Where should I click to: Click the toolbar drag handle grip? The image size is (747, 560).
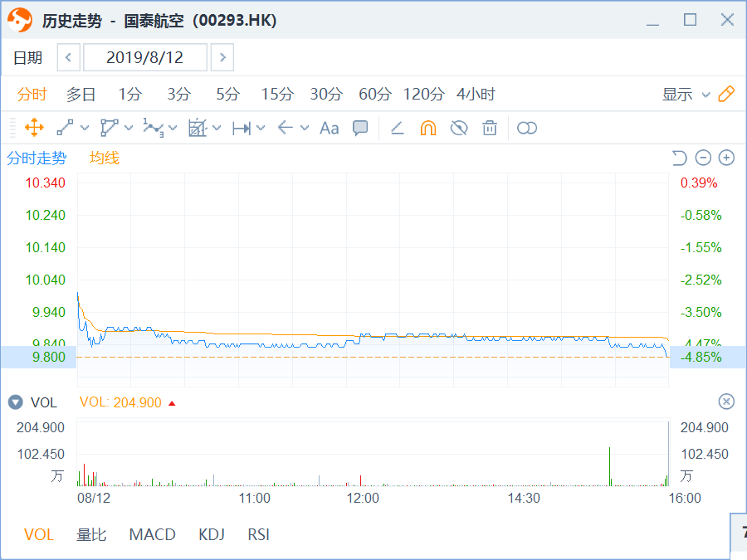coord(12,128)
